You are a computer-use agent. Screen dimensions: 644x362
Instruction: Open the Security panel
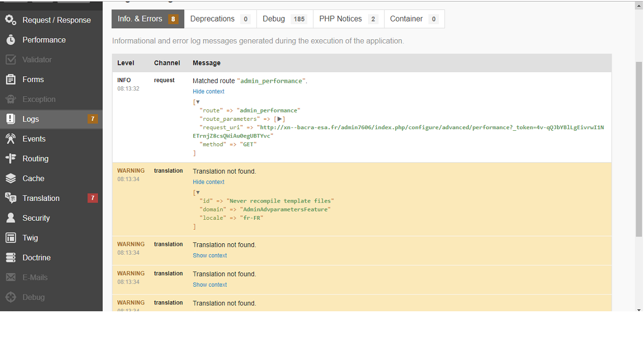pyautogui.click(x=51, y=218)
